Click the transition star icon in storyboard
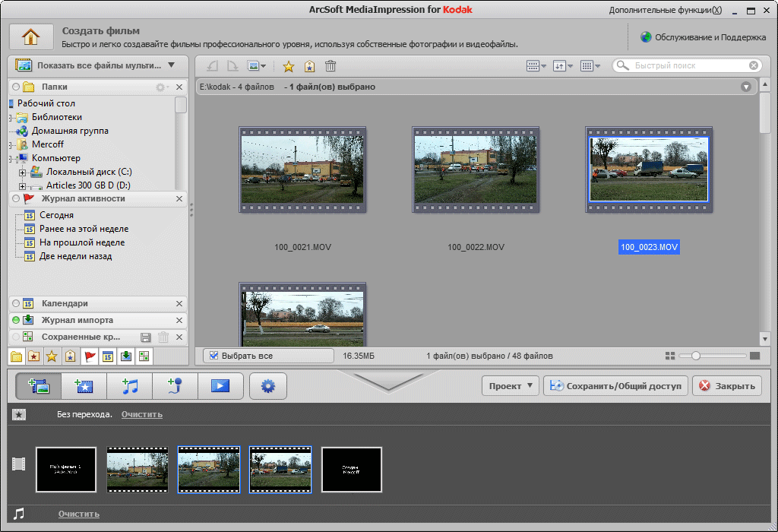This screenshot has height=532, width=778. point(19,414)
